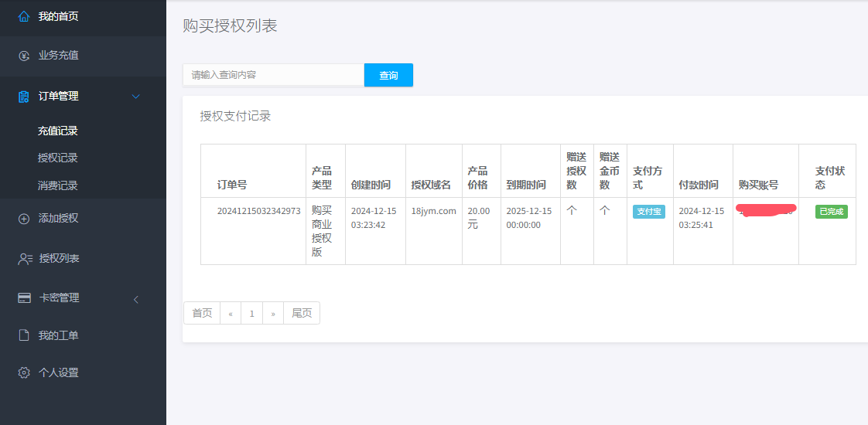This screenshot has height=425, width=868.
Task: Select 消费记录 from the sidebar submenu
Action: click(x=58, y=185)
